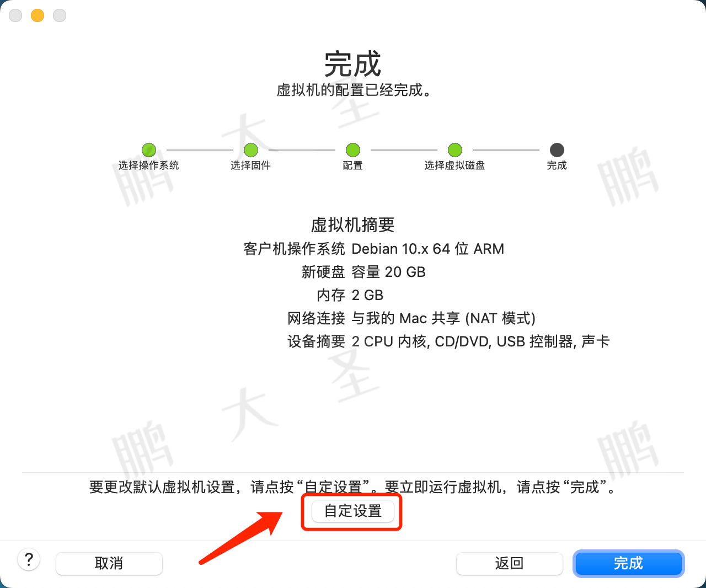This screenshot has width=706, height=588.
Task: Go back with the 返回 button
Action: (509, 564)
